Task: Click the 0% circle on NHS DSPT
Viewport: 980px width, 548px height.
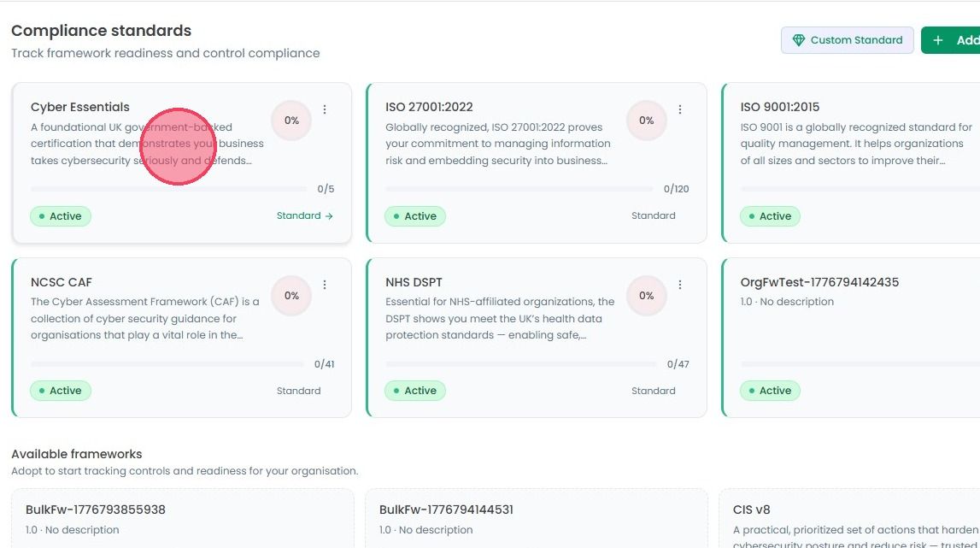Action: [x=646, y=295]
